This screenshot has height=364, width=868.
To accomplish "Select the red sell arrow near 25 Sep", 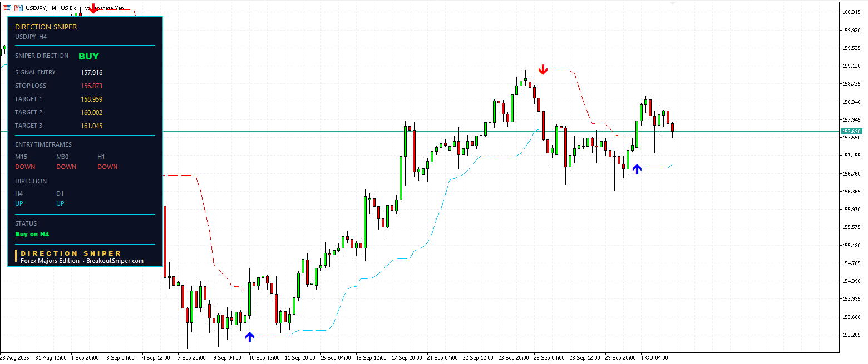I will 543,69.
